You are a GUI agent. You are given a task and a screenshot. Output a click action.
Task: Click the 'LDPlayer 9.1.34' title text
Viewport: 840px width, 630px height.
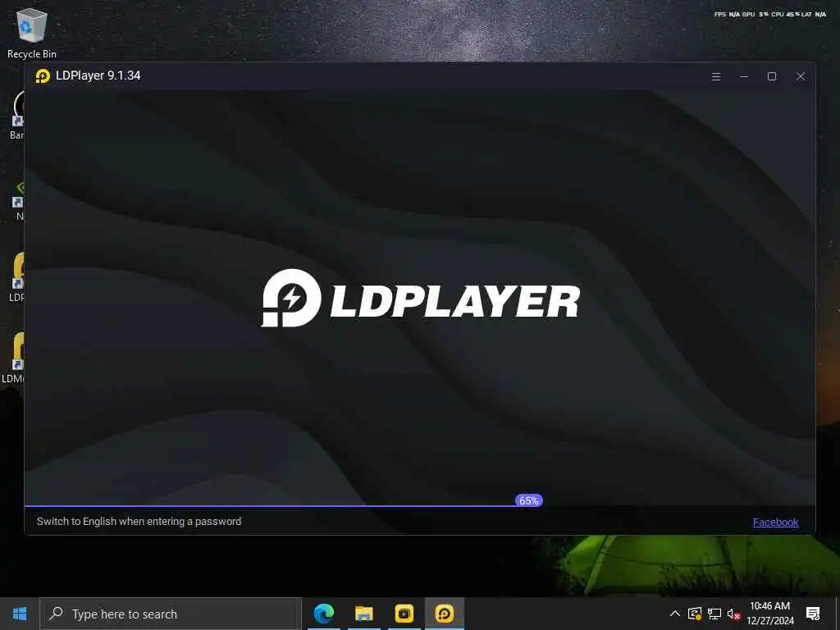pyautogui.click(x=98, y=75)
